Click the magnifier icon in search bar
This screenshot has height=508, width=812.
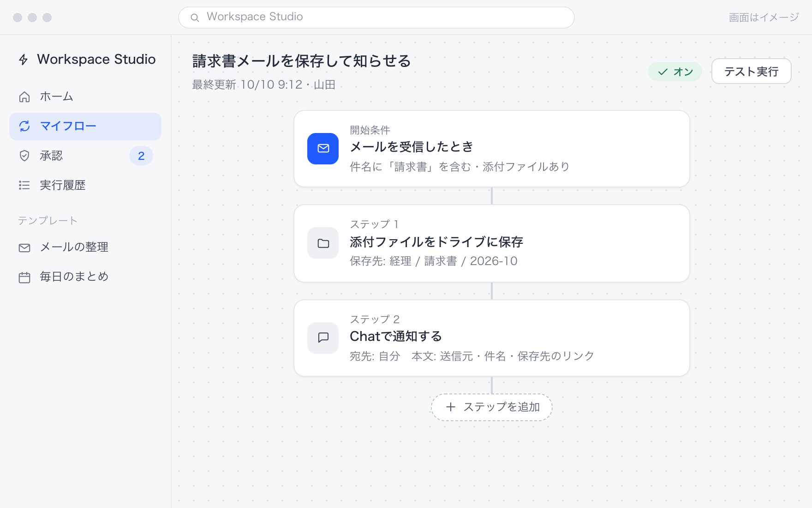195,18
